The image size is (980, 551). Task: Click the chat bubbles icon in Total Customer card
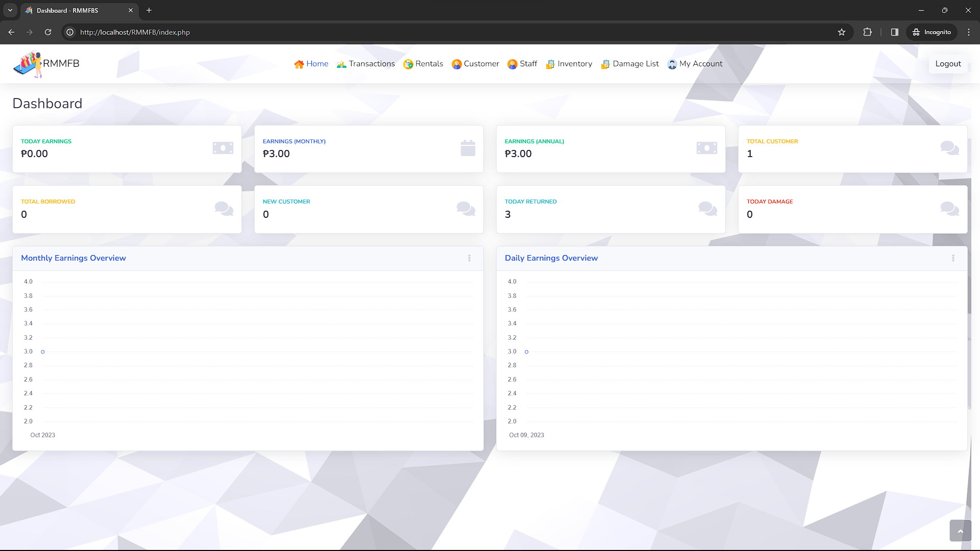click(949, 148)
